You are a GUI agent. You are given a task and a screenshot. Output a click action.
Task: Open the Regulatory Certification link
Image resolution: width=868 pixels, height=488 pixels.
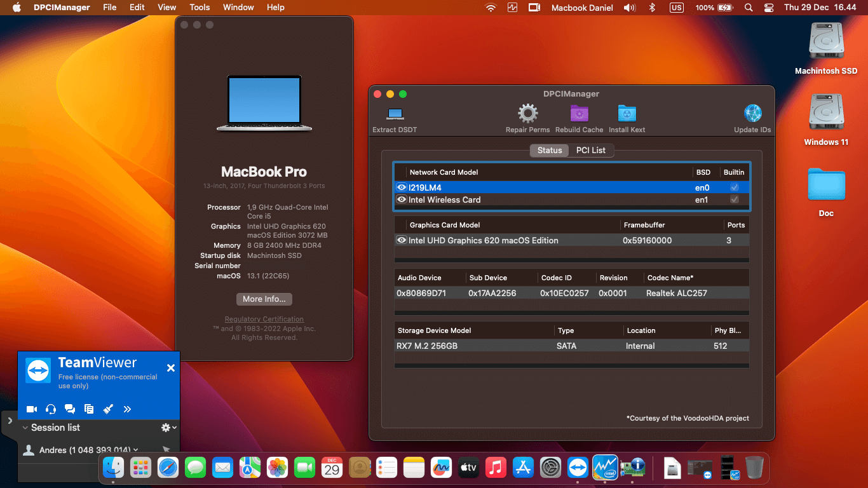pos(264,319)
